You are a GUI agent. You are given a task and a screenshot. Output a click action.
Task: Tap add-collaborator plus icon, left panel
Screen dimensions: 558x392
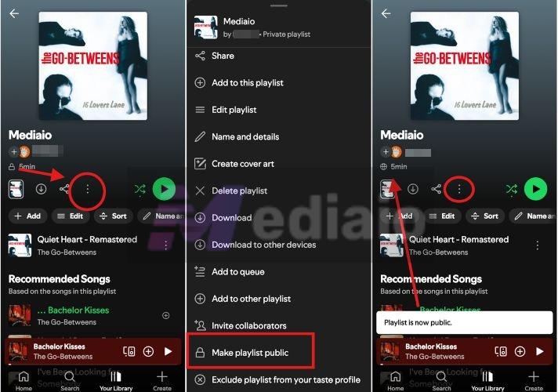[x=13, y=152]
